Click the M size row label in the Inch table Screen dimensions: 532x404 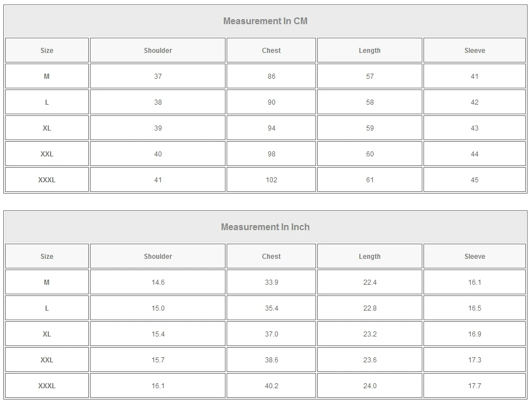click(x=47, y=282)
